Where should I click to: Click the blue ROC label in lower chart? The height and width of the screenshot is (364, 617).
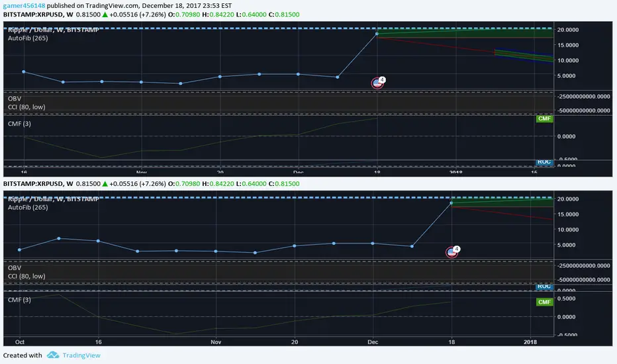click(544, 287)
